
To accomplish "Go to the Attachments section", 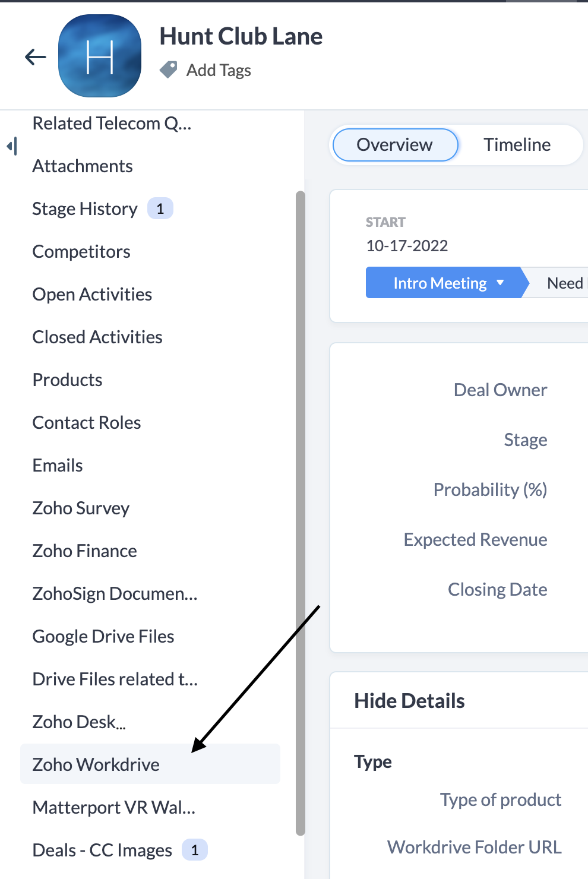I will [83, 166].
